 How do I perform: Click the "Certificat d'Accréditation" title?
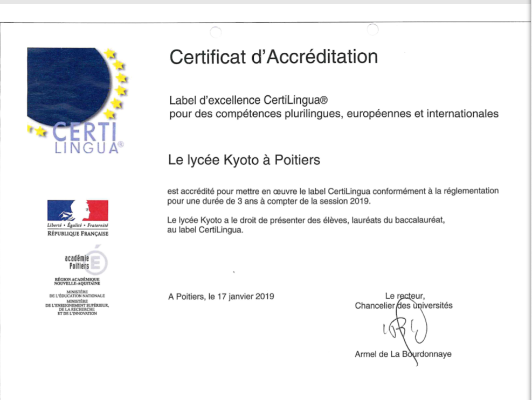pyautogui.click(x=273, y=57)
